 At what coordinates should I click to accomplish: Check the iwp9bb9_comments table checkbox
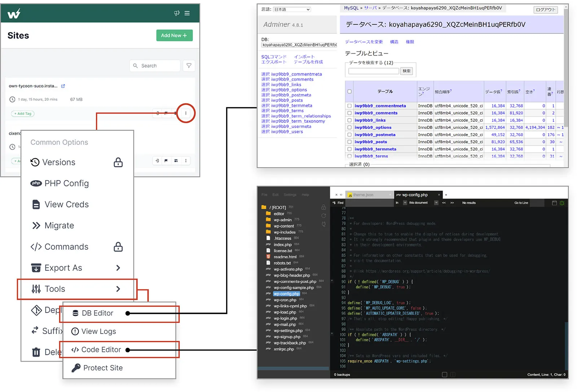pyautogui.click(x=349, y=113)
